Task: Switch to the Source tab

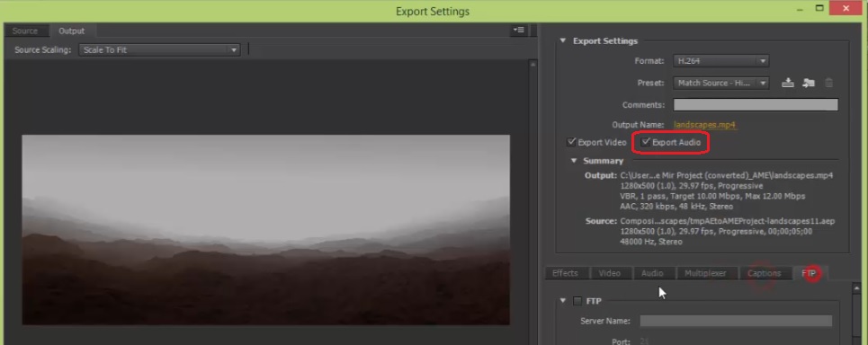Action: tap(25, 31)
